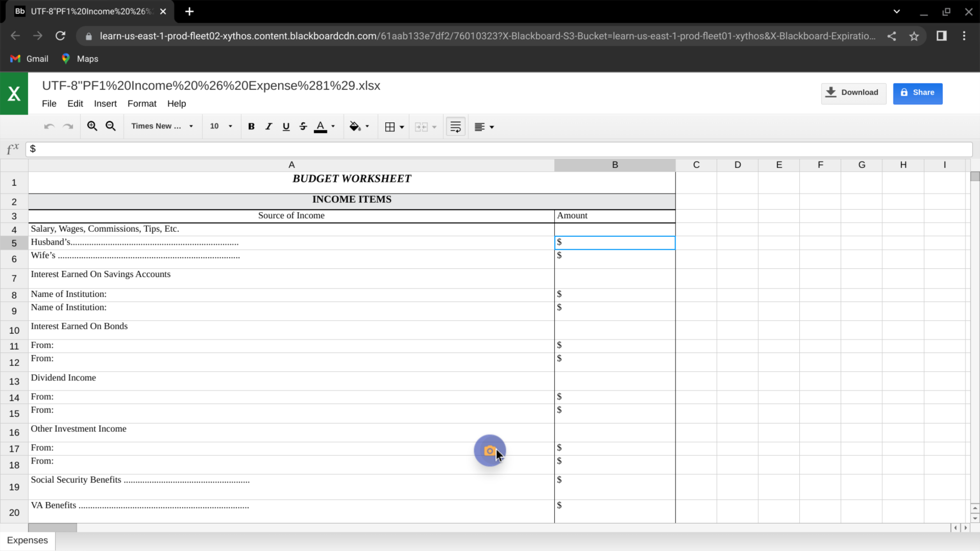
Task: Toggle text wrapping button
Action: (x=455, y=127)
